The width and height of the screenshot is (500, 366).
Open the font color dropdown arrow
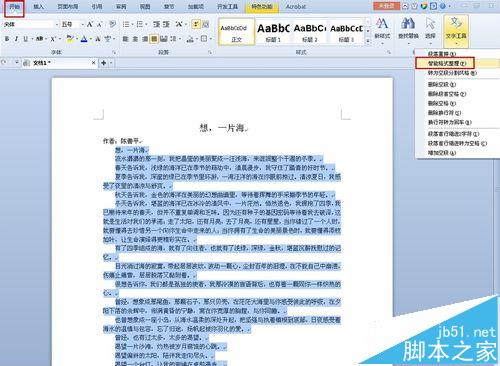[x=90, y=39]
